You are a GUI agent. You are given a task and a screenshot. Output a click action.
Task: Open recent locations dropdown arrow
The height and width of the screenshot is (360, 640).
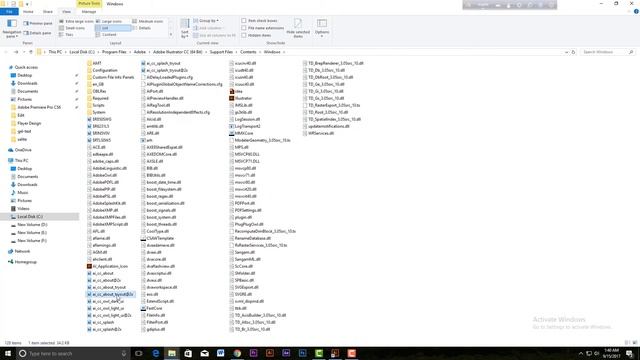coord(24,52)
